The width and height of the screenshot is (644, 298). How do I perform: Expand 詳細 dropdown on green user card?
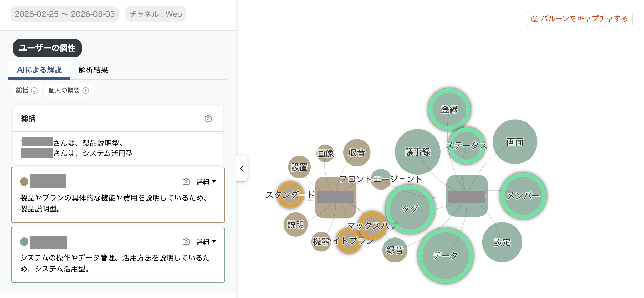pyautogui.click(x=206, y=242)
